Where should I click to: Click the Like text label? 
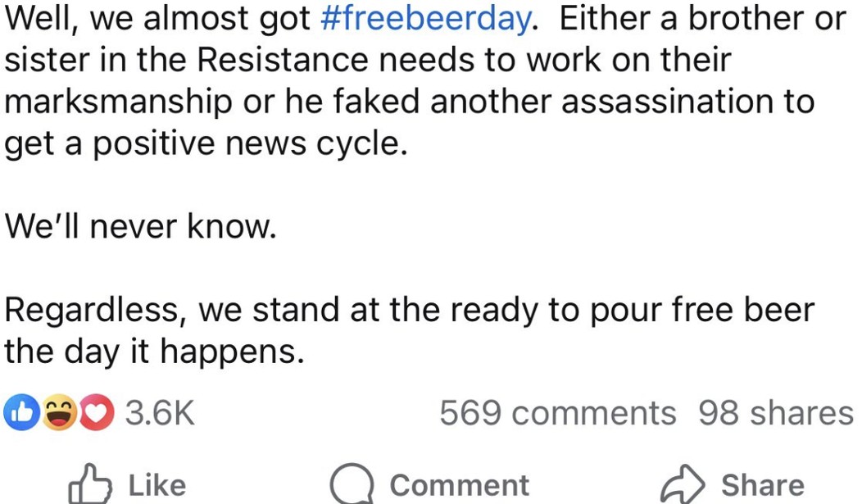(157, 485)
